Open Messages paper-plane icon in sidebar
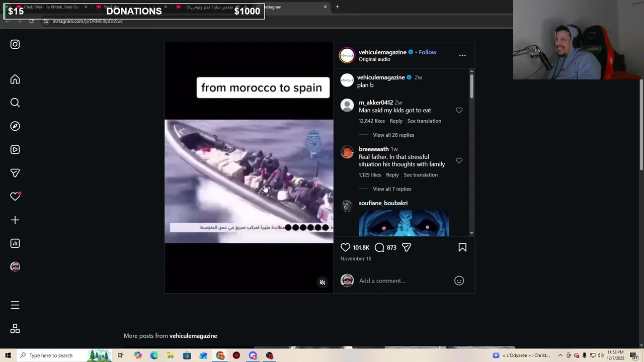 coord(15,173)
